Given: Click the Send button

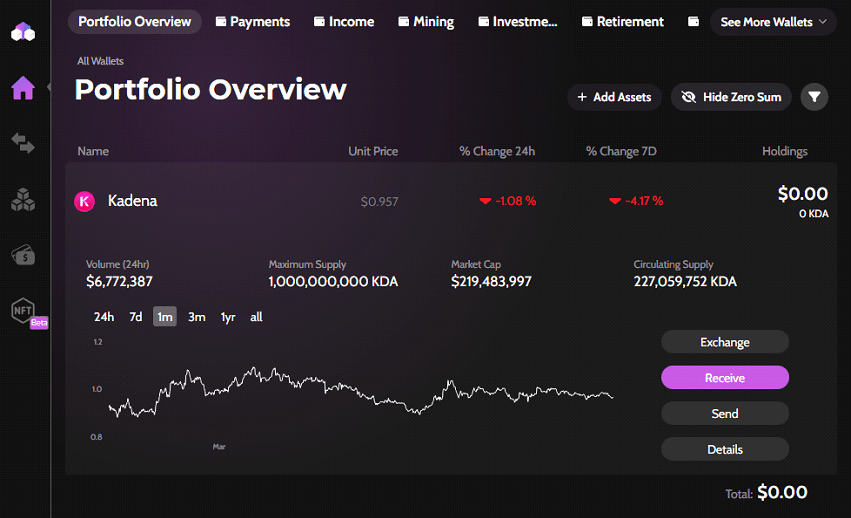Looking at the screenshot, I should [x=725, y=414].
